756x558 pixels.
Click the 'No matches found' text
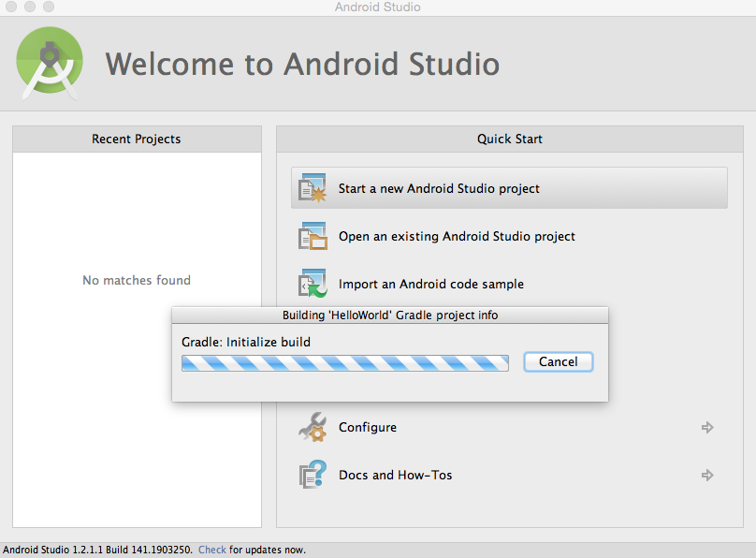click(x=137, y=280)
